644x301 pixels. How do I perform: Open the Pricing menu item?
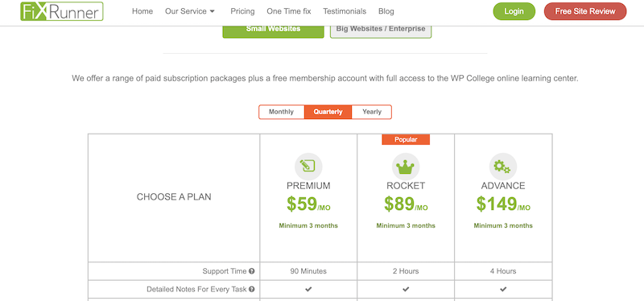[x=242, y=11]
